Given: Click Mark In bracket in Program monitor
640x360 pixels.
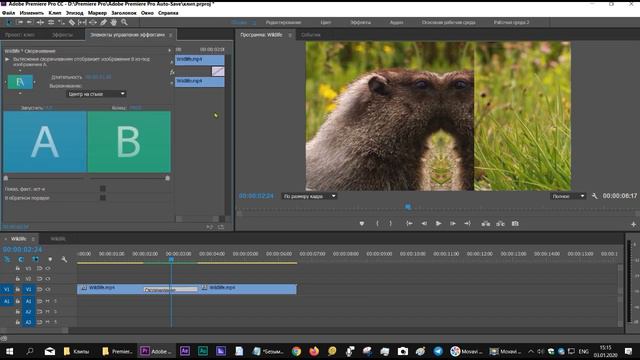Looking at the screenshot, I should tap(377, 224).
